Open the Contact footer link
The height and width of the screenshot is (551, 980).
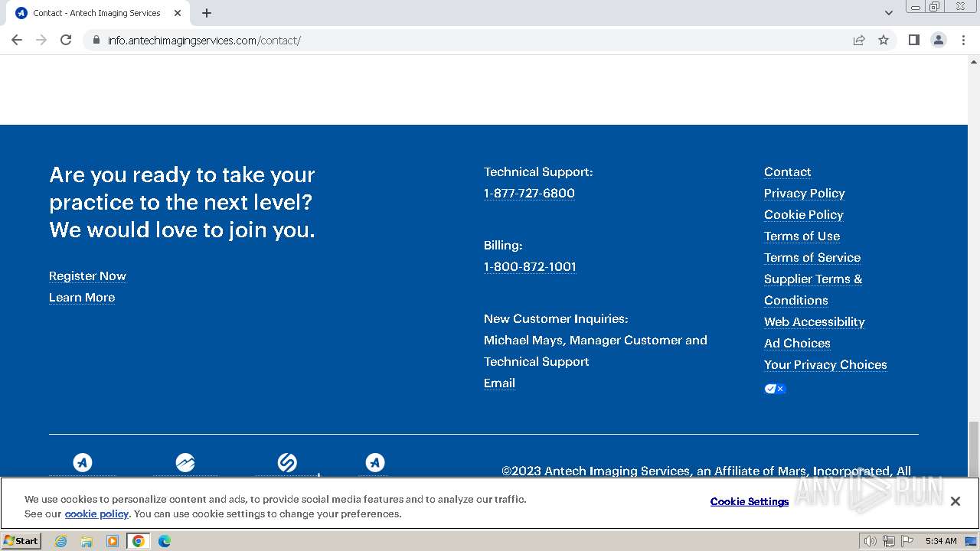click(x=787, y=172)
